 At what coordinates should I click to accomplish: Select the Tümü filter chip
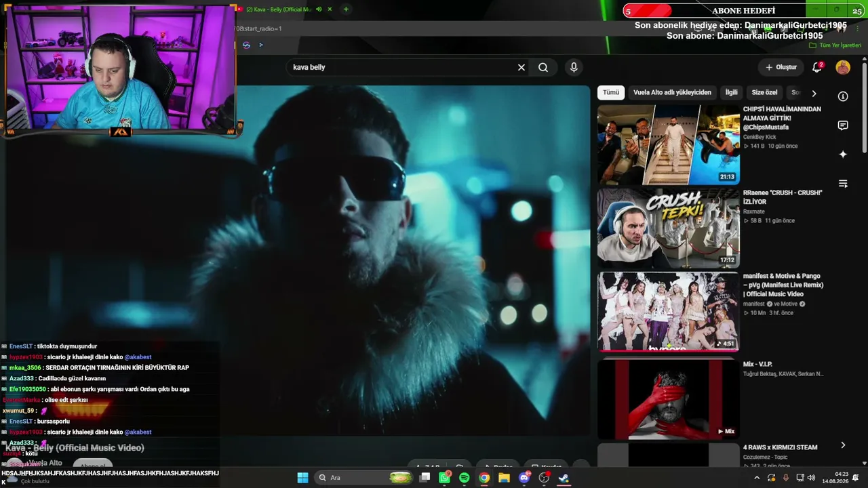point(611,93)
